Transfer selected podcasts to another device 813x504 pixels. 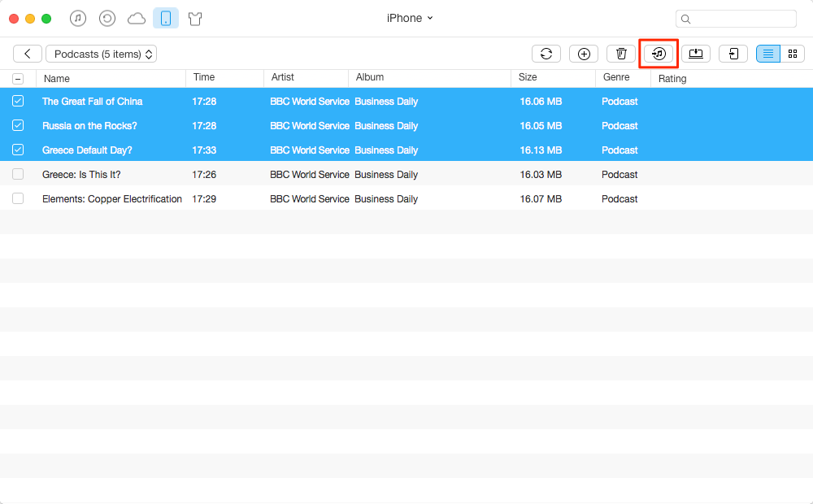[x=733, y=54]
